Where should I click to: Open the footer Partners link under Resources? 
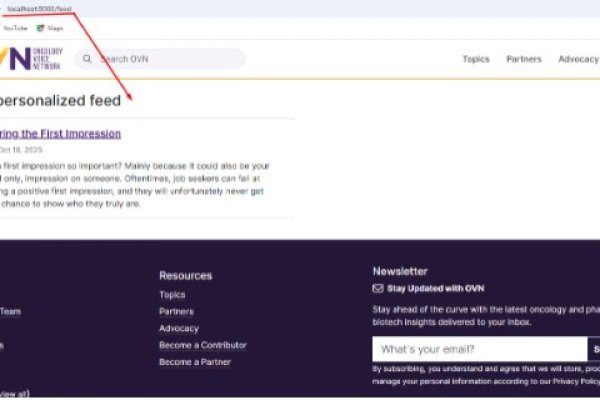176,311
